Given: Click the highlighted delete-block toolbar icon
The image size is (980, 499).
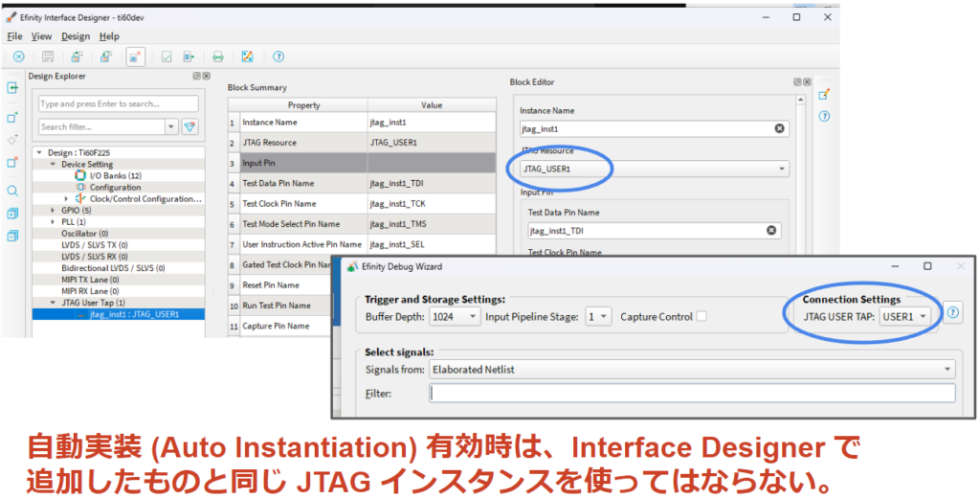Looking at the screenshot, I should point(136,57).
